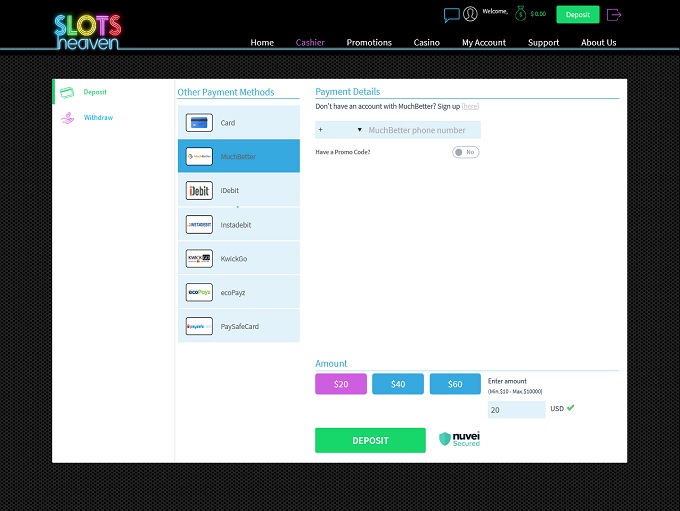Click the MuchBetter sign up 'here' link
Screen dimensions: 680x511
tap(470, 106)
